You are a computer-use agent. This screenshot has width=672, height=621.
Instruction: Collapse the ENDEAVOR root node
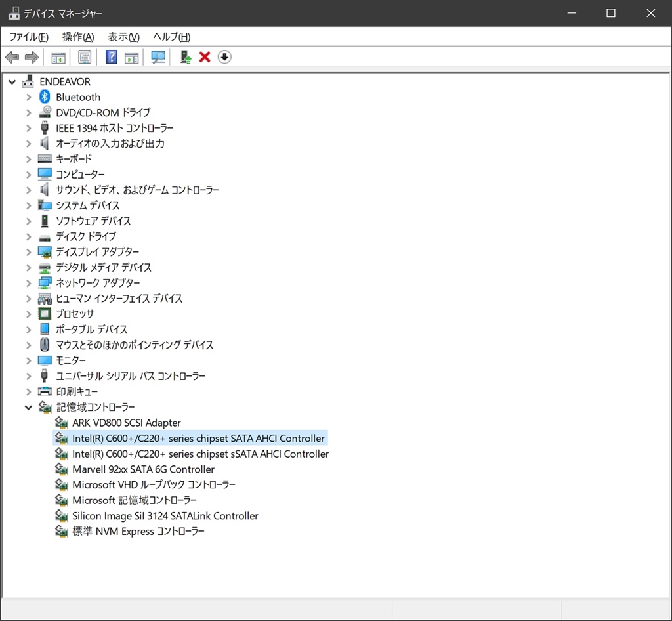tap(12, 82)
